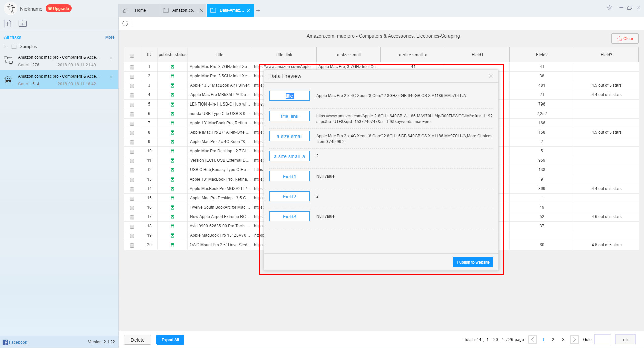Go to page 3

tap(563, 340)
